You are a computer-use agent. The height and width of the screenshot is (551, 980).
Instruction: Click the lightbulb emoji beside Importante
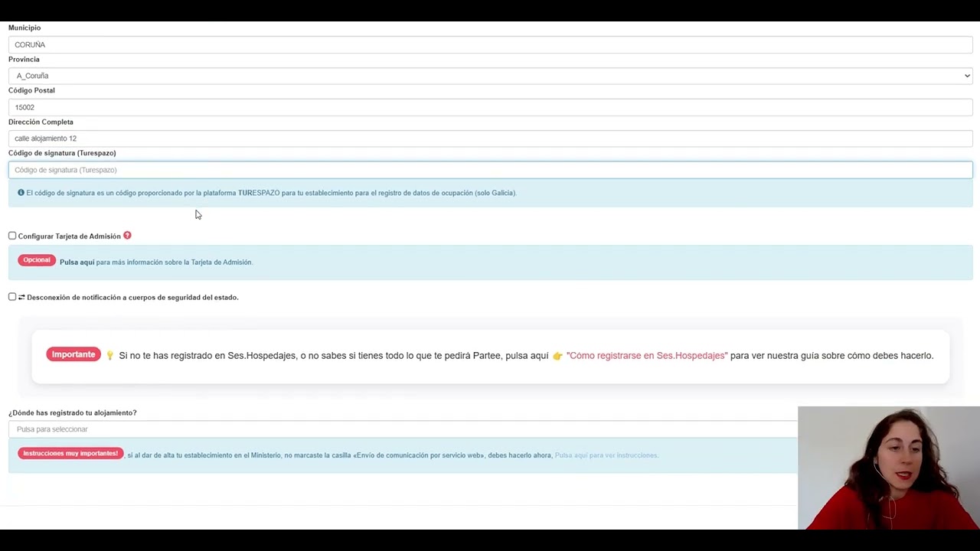(x=109, y=356)
